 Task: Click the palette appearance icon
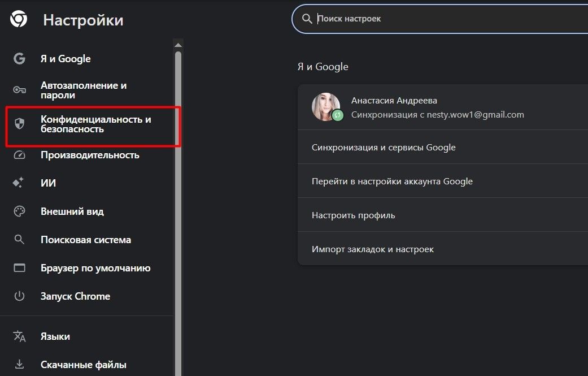pyautogui.click(x=20, y=211)
